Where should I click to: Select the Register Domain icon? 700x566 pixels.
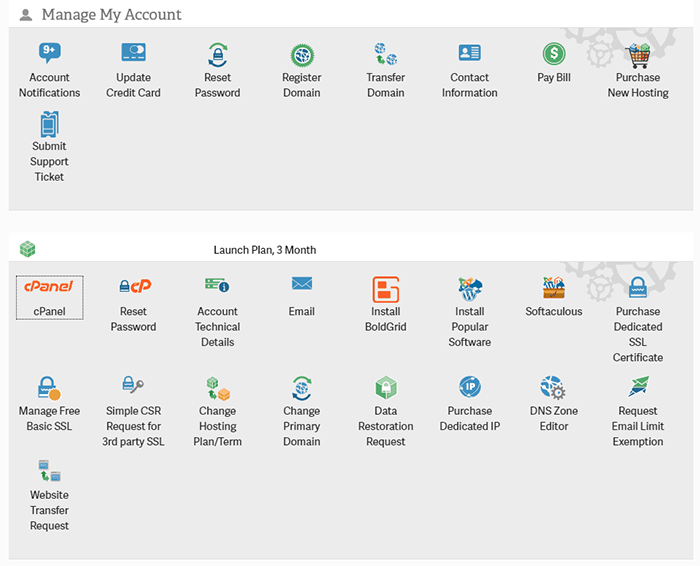point(301,54)
